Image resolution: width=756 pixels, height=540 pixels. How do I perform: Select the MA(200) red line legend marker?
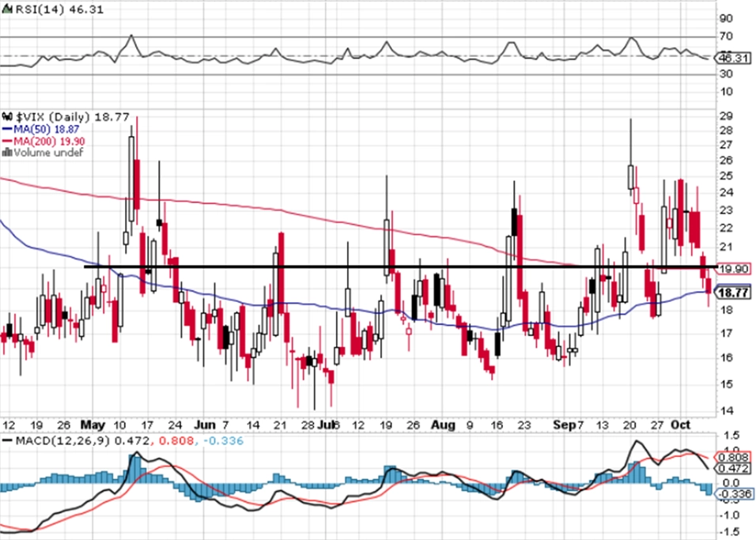[x=7, y=142]
